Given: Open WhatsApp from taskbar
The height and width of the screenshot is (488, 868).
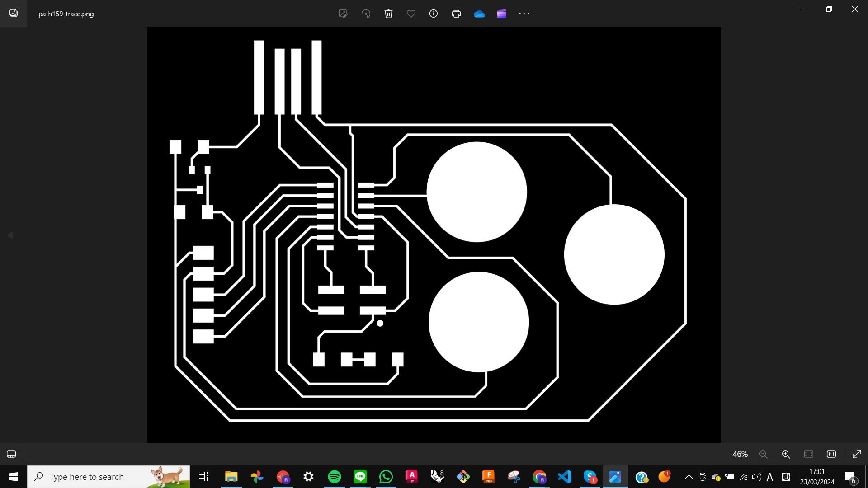Looking at the screenshot, I should [386, 477].
